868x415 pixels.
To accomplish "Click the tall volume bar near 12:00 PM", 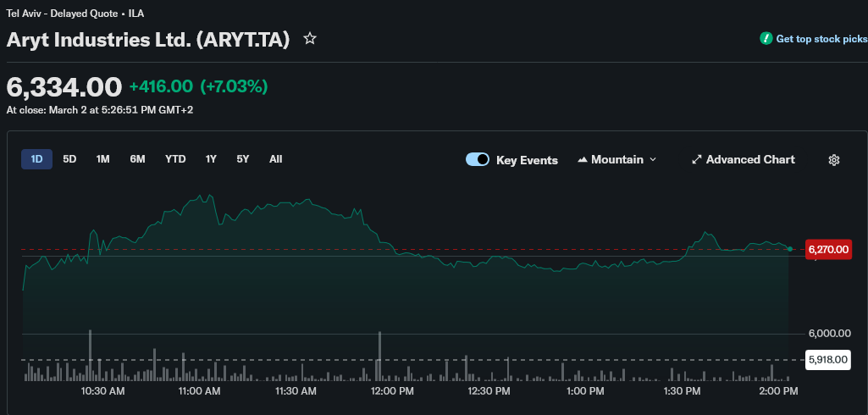I will click(x=379, y=357).
